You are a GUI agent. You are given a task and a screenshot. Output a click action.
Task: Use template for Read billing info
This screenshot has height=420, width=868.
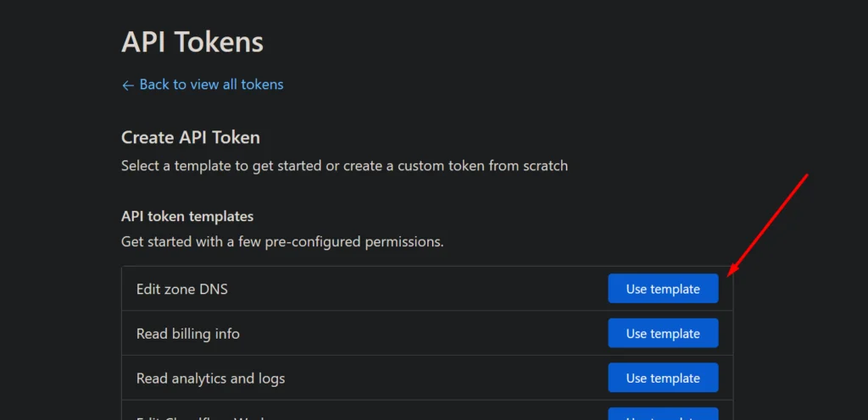tap(663, 334)
